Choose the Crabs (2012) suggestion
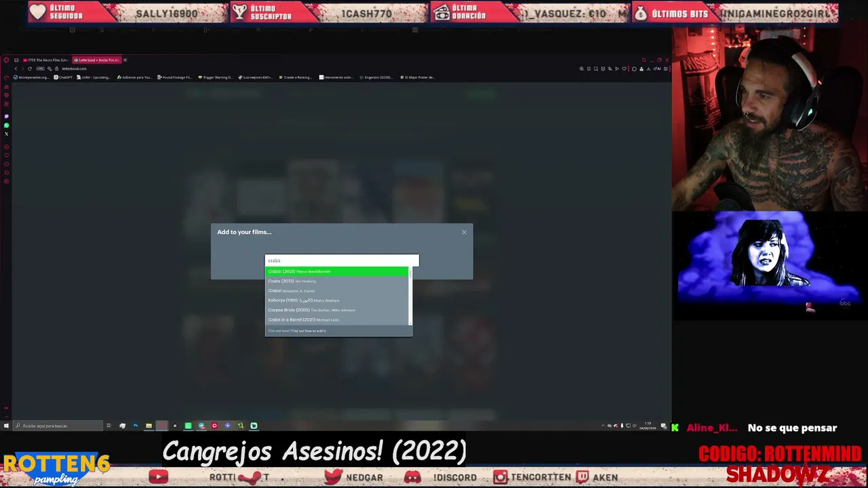The image size is (868, 488). click(337, 281)
